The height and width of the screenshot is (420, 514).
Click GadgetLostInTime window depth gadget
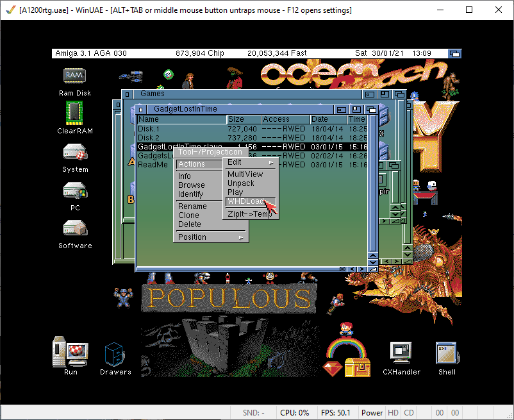tap(371, 110)
